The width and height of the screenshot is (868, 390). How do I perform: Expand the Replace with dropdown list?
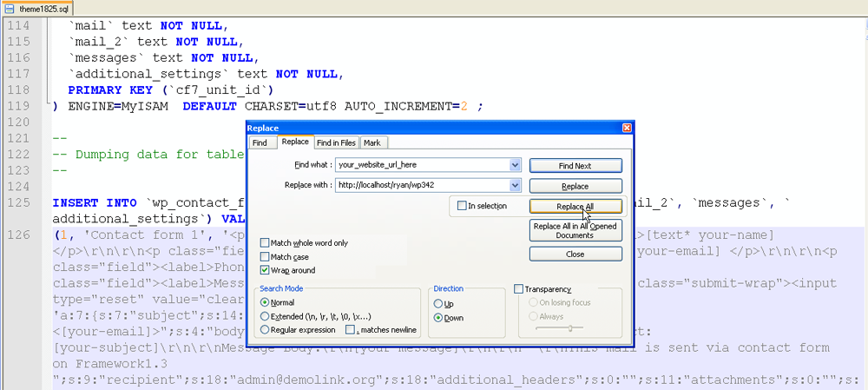click(515, 185)
